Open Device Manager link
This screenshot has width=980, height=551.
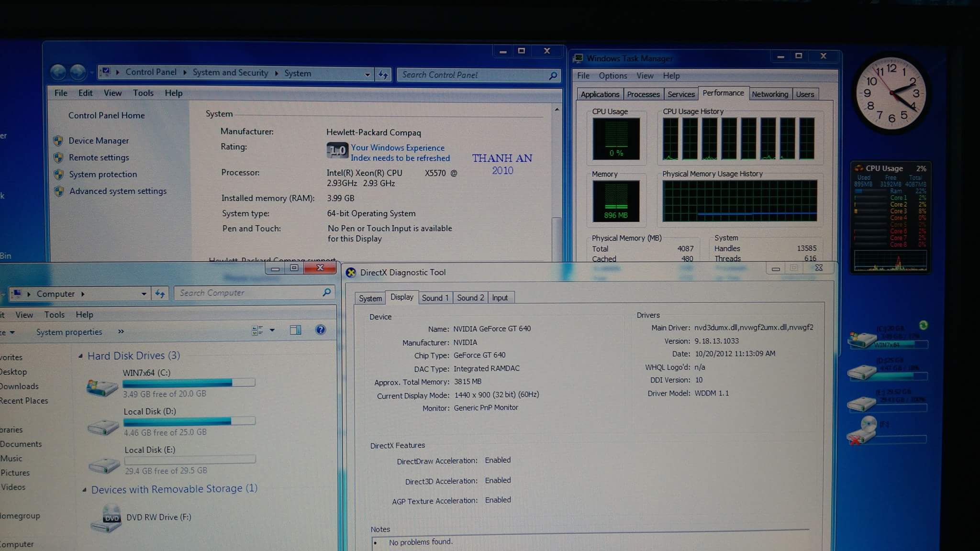[99, 141]
